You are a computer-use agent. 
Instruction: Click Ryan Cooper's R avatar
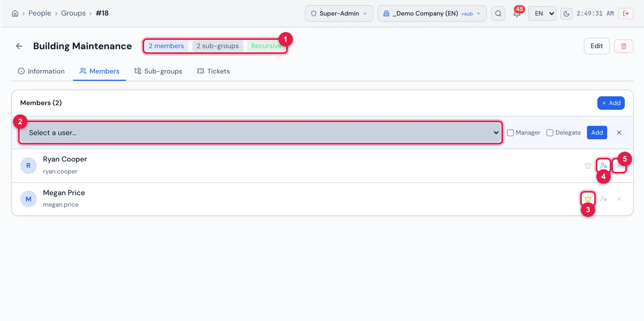[29, 166]
